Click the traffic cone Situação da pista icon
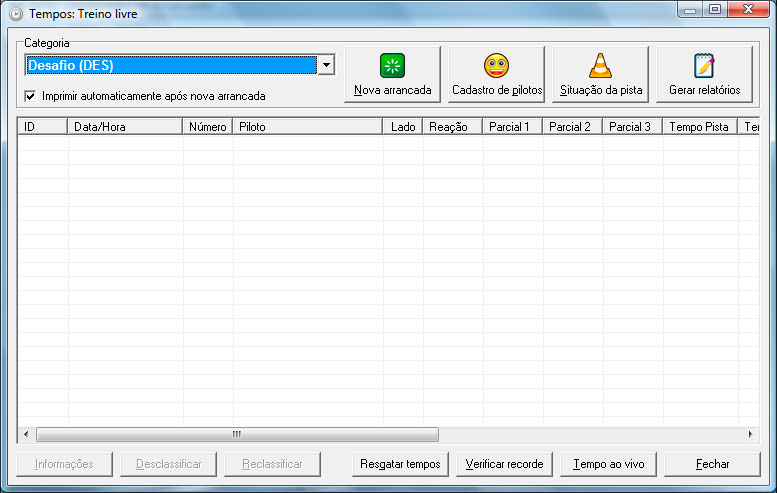 600,66
